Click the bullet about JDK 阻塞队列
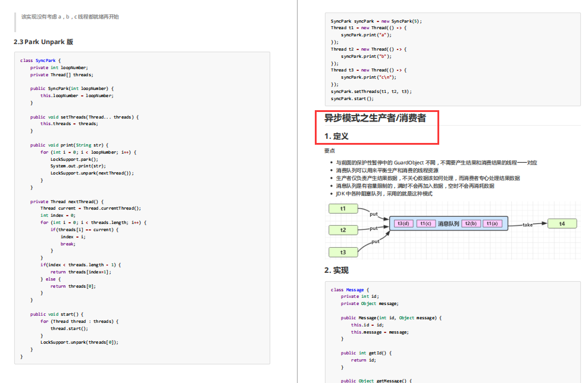 click(384, 194)
